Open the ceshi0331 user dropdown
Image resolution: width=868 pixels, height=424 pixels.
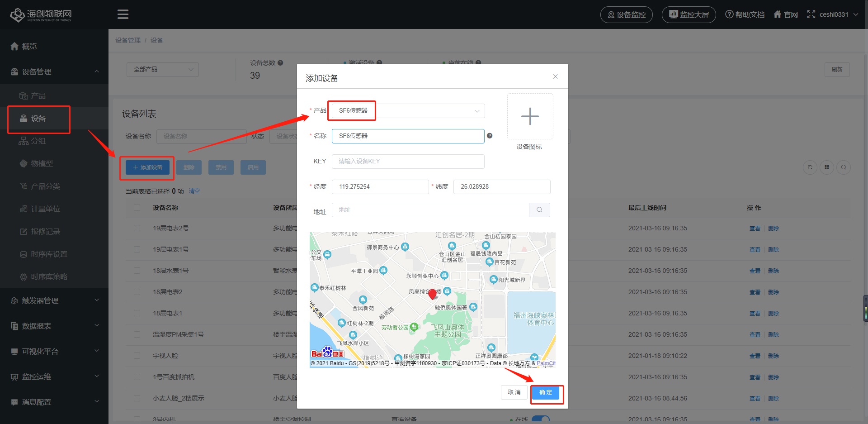coord(839,14)
